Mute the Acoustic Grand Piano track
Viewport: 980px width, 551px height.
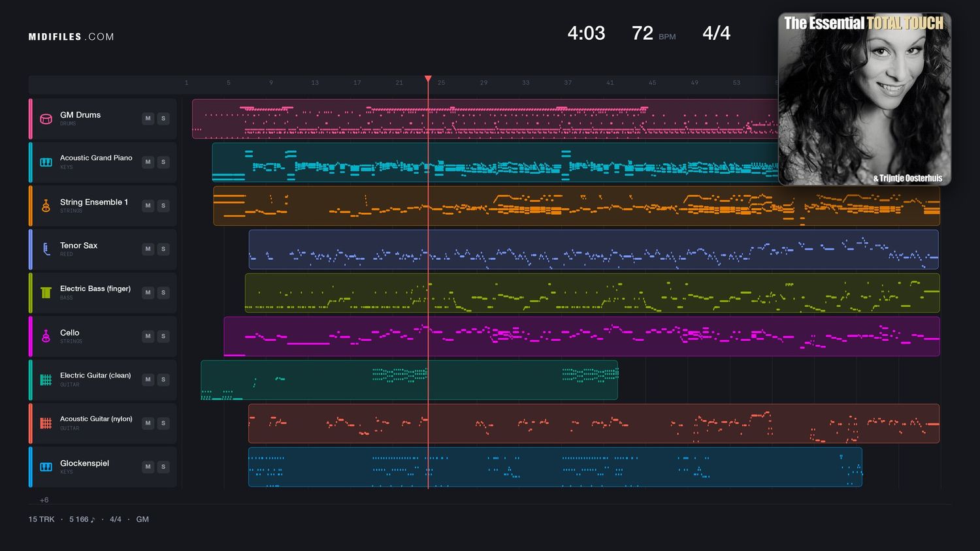(148, 162)
